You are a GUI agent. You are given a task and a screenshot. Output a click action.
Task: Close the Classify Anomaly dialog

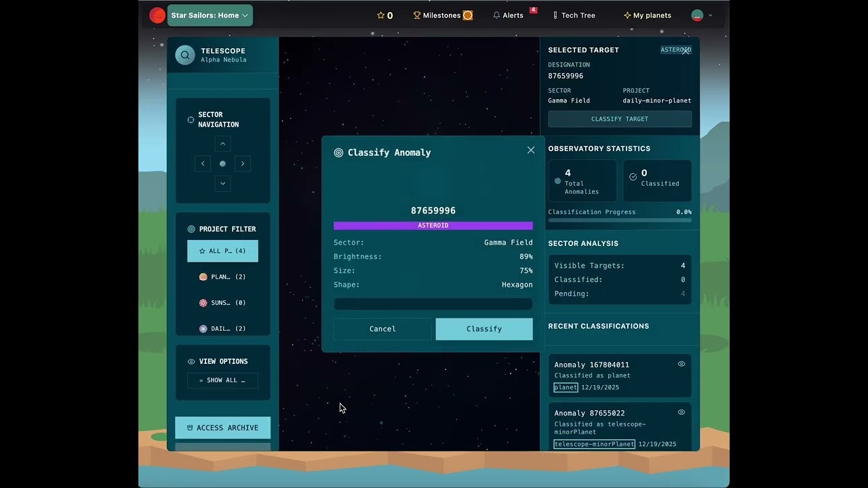[x=531, y=150]
